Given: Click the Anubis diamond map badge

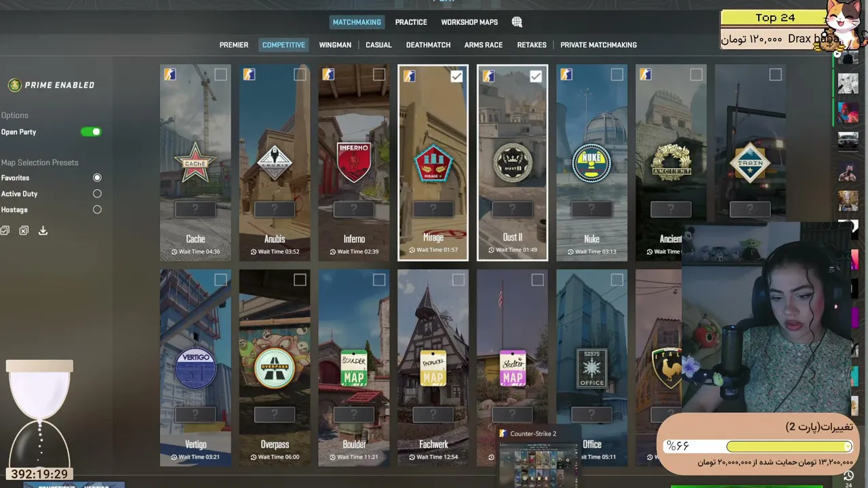Looking at the screenshot, I should click(275, 163).
